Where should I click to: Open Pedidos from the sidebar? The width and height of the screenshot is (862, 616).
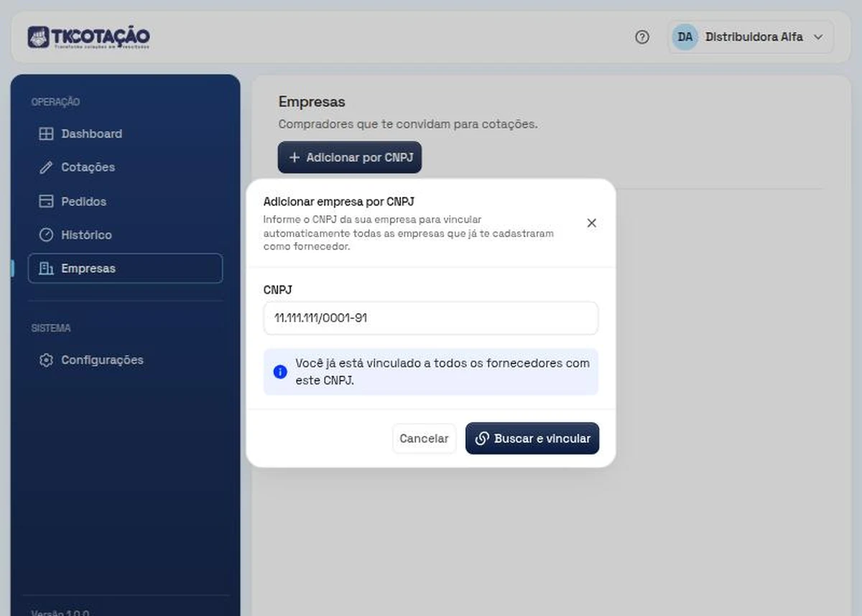coord(125,201)
